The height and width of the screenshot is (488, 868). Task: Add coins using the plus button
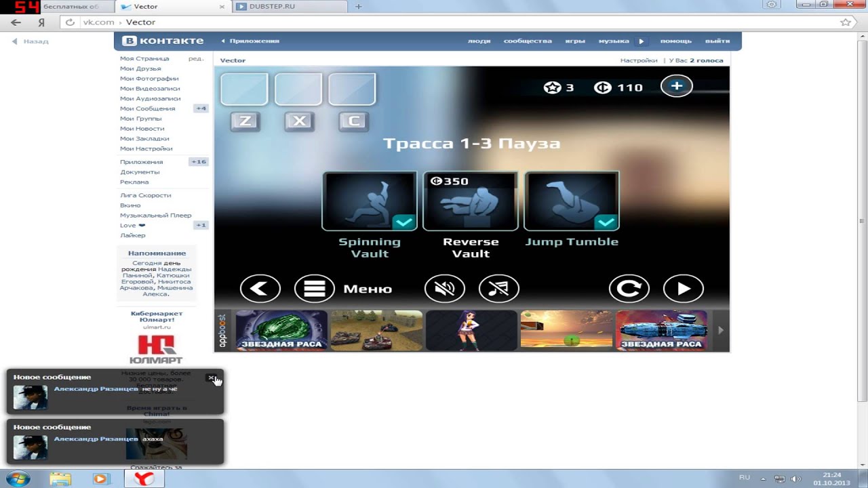[677, 86]
